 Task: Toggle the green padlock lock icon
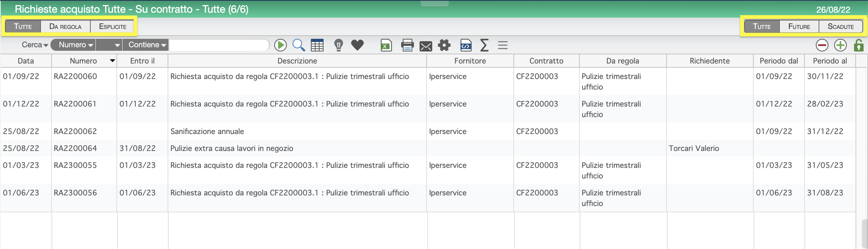click(858, 45)
